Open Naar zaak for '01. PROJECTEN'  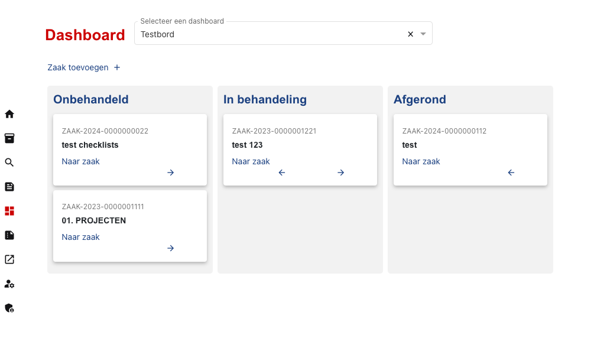(80, 237)
